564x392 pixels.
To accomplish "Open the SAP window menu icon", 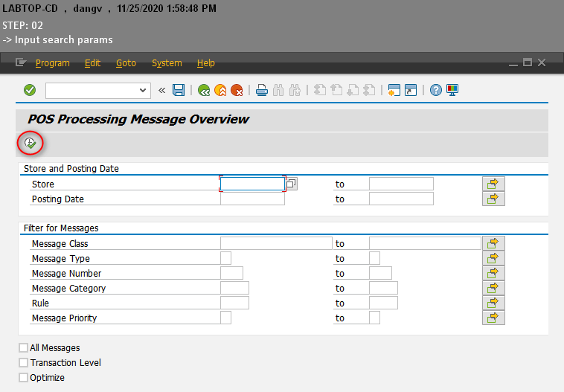I will (x=21, y=63).
